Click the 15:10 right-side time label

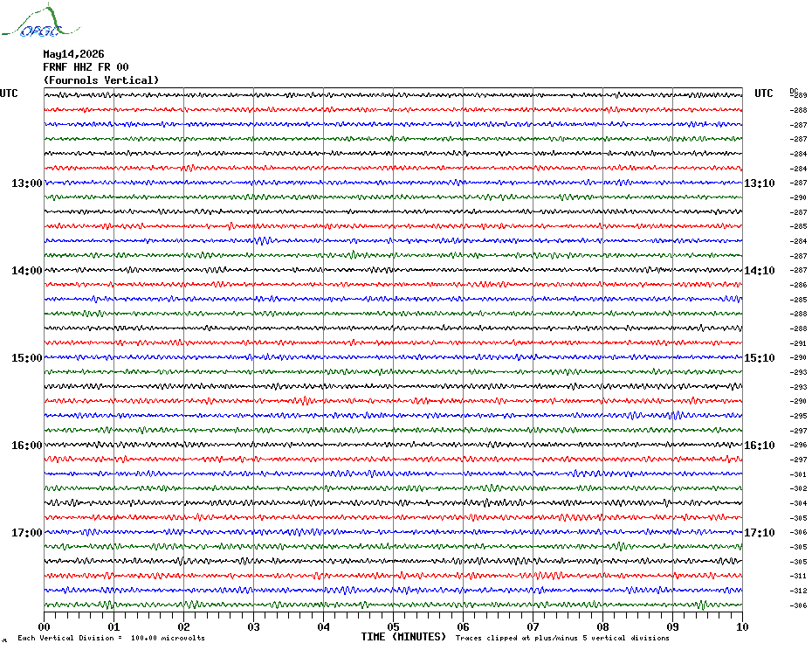(x=760, y=358)
